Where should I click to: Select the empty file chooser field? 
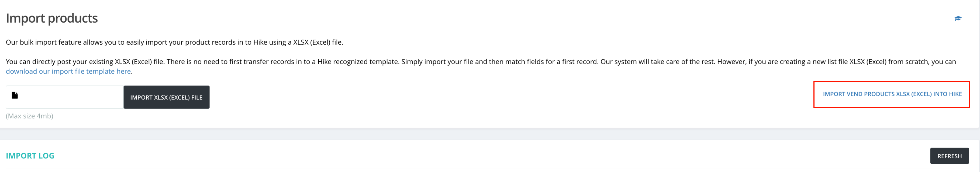click(65, 97)
